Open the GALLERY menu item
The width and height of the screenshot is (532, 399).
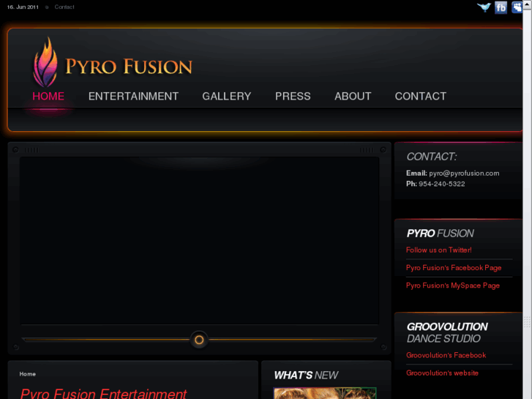coord(227,97)
